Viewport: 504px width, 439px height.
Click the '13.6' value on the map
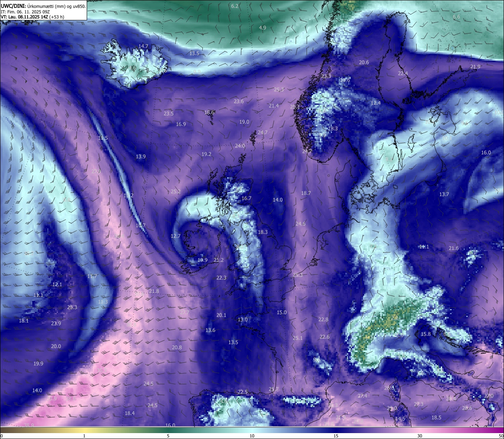pos(210,330)
